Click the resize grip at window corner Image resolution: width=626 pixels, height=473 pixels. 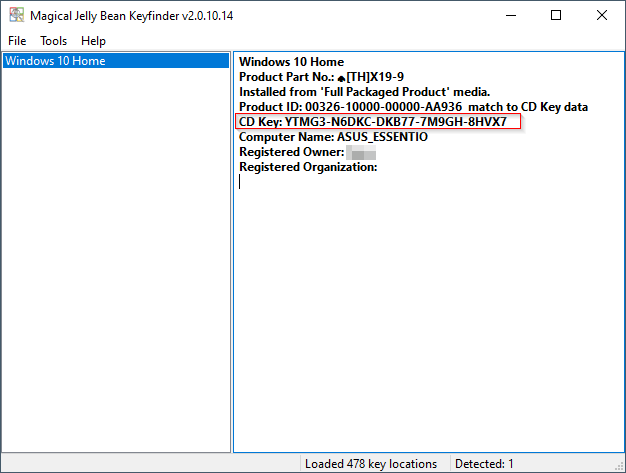[618, 466]
